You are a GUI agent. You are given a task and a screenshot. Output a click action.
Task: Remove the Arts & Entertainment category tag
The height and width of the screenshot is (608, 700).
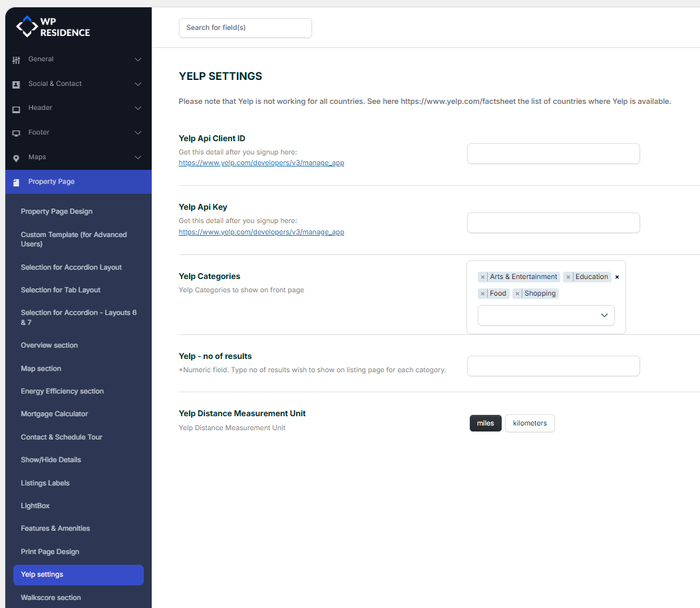pyautogui.click(x=482, y=277)
